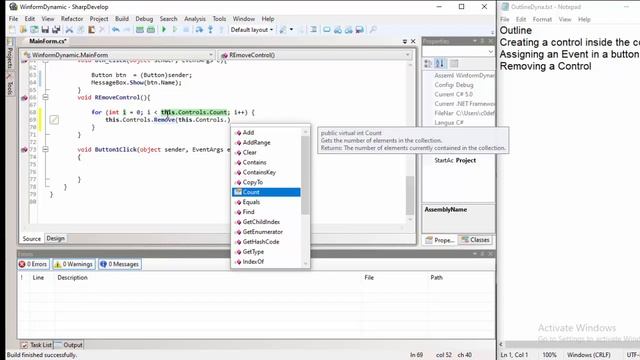The image size is (640, 360).
Task: Click the Cut scissors toolbar icon
Action: [69, 29]
